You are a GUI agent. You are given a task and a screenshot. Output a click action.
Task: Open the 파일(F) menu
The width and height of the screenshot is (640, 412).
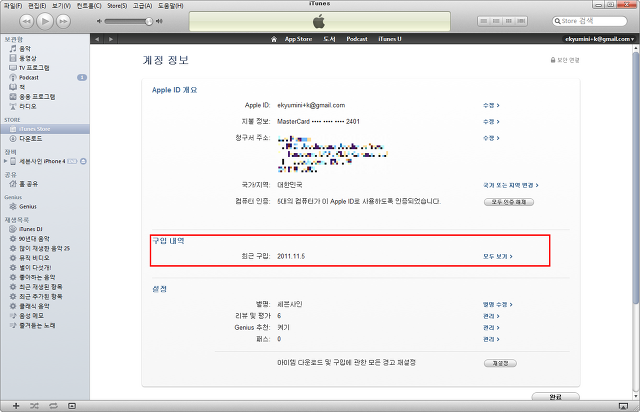tap(13, 6)
